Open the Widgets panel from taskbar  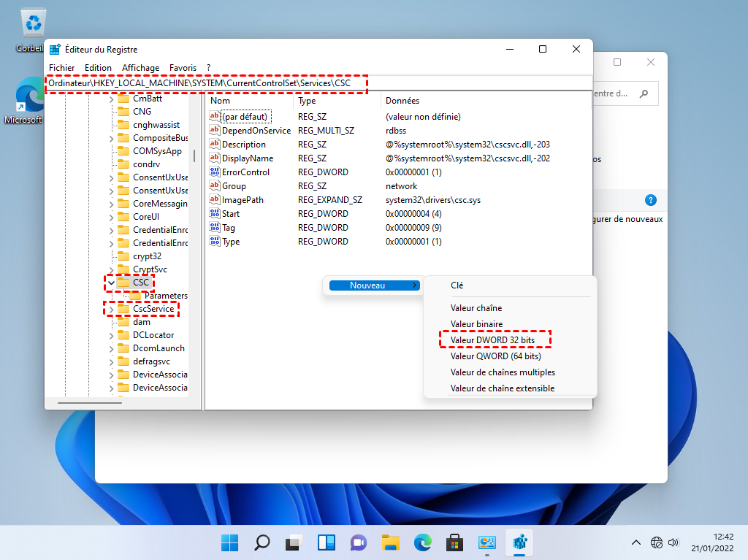click(x=327, y=542)
